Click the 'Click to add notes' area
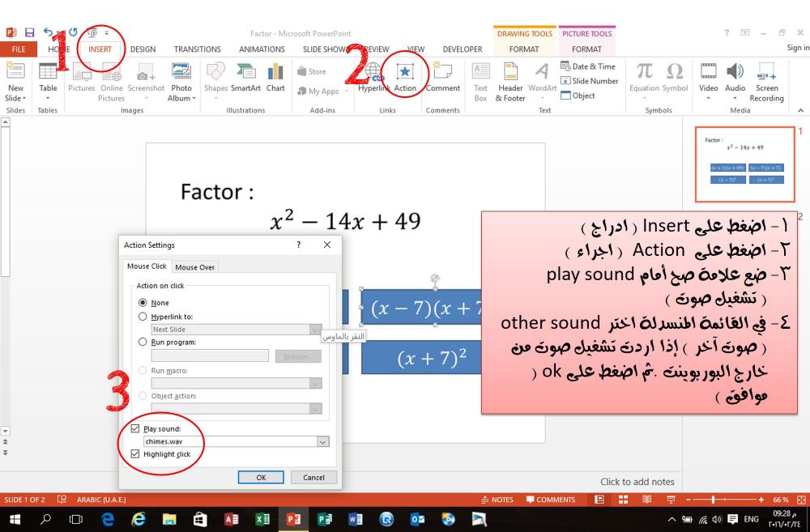810x532 pixels. click(x=637, y=481)
